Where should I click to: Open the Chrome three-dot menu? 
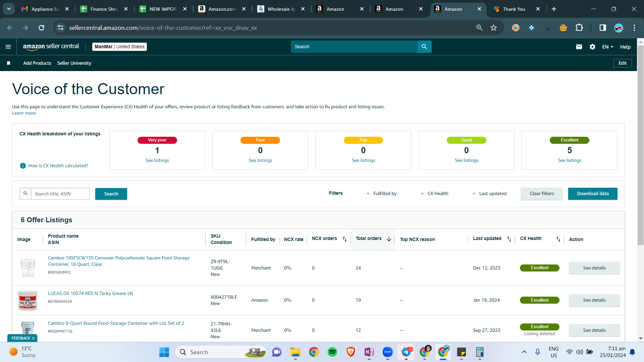click(634, 28)
